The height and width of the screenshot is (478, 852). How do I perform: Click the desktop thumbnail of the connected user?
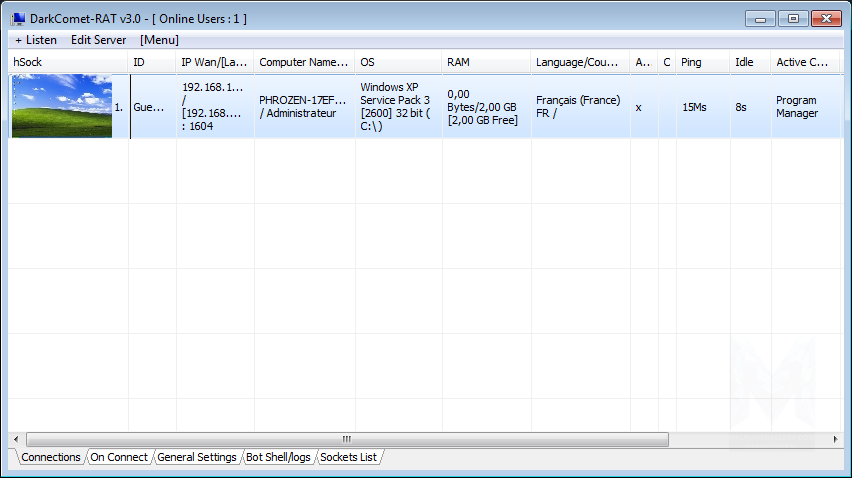coord(61,106)
